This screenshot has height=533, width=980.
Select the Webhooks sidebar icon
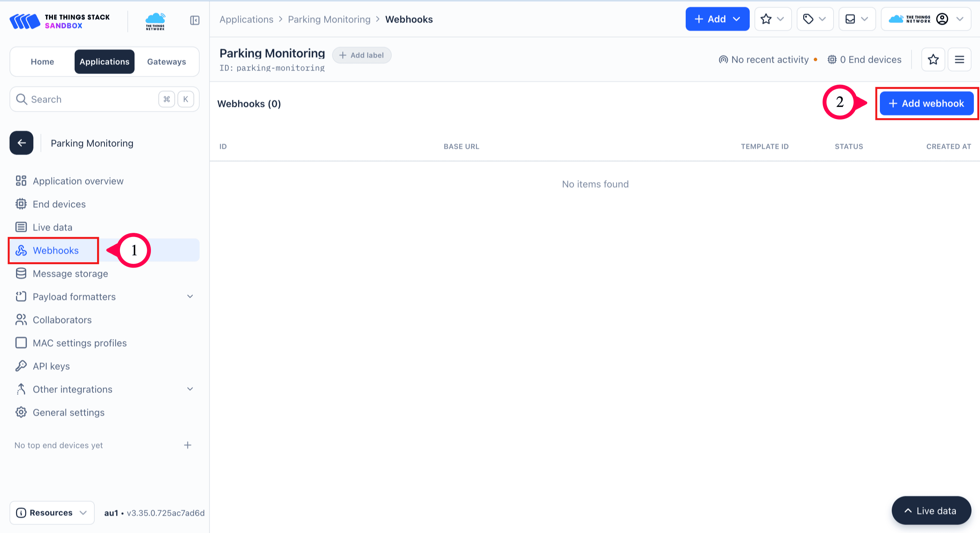pyautogui.click(x=21, y=251)
